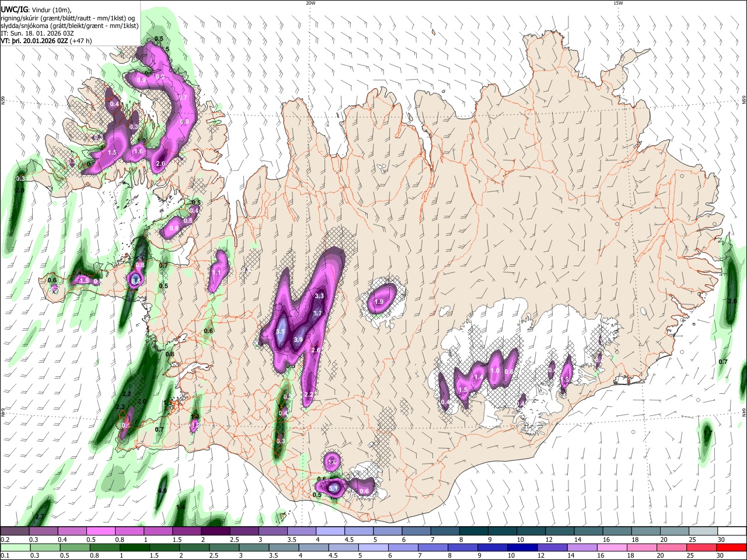
Task: Click the snow legend swatch for 0.2–0.3 mm
Action: tap(15, 531)
